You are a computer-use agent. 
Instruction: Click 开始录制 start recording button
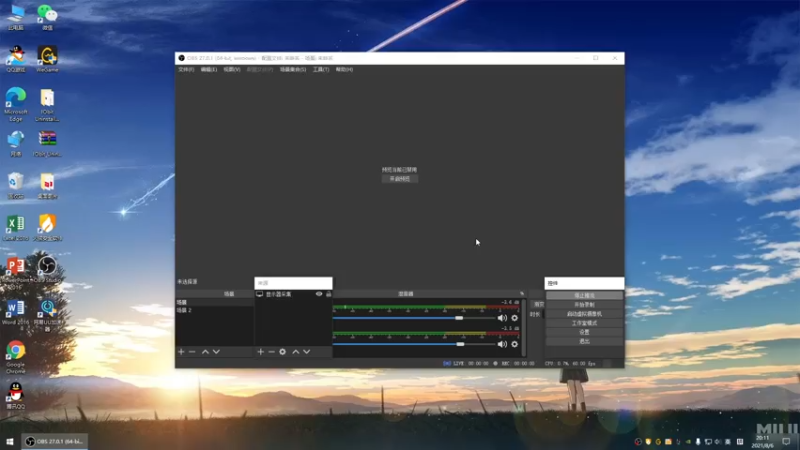click(584, 305)
